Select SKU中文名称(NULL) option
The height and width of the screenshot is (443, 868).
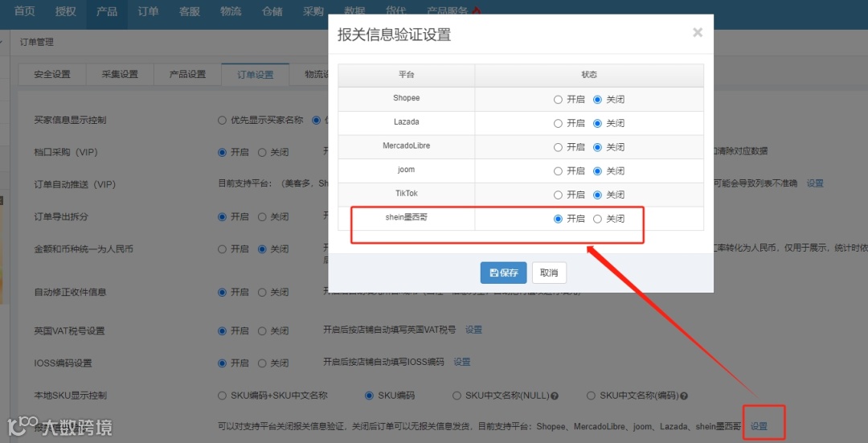coord(457,396)
